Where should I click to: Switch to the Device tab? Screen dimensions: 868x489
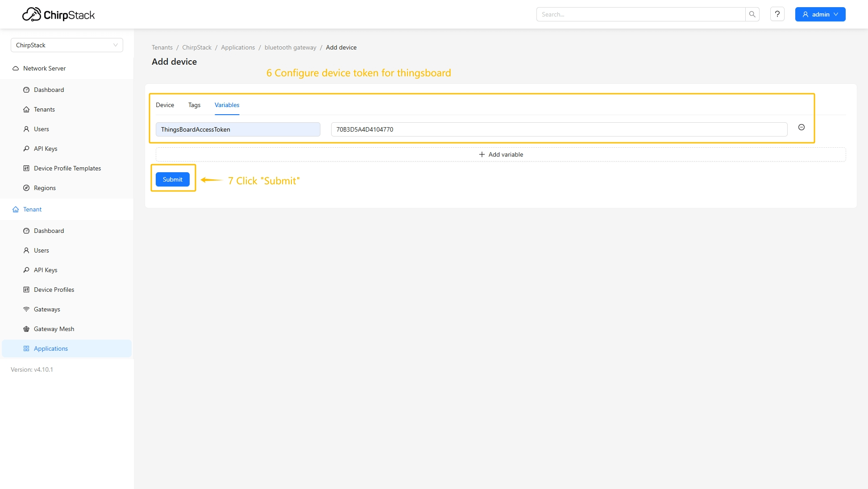point(165,105)
